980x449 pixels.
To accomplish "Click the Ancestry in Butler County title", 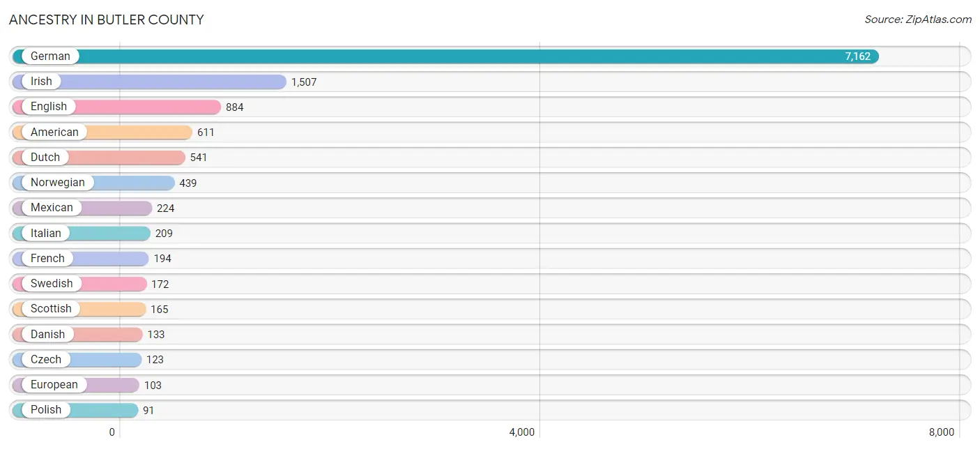I will click(x=107, y=20).
